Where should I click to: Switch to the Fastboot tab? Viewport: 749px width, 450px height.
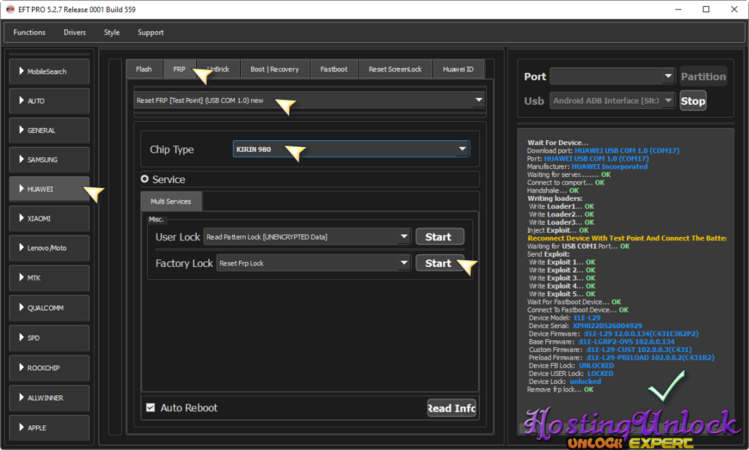(333, 69)
